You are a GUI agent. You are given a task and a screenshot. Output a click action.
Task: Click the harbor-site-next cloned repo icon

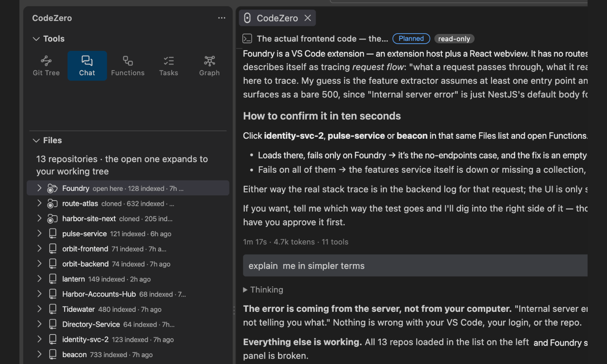(52, 219)
